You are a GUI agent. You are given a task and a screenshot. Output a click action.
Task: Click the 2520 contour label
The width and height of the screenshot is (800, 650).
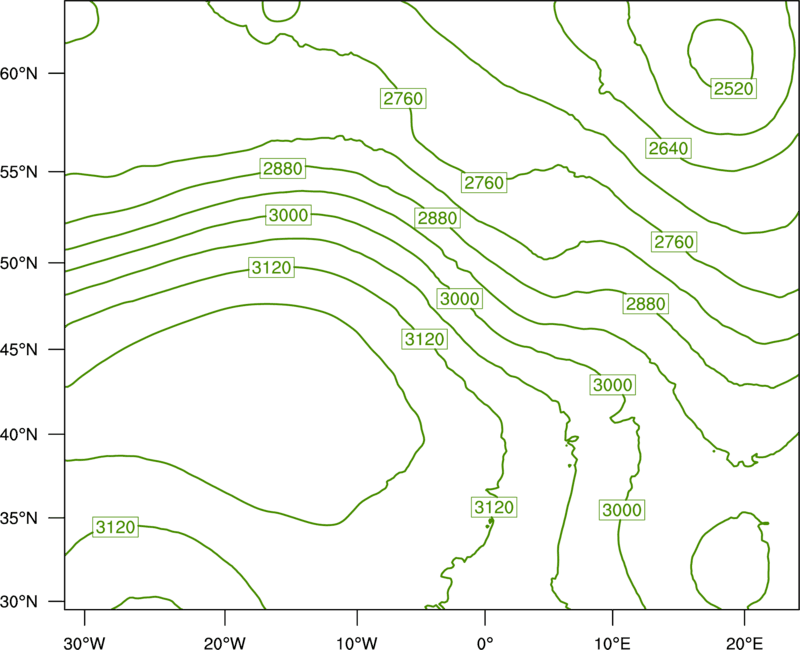(734, 89)
